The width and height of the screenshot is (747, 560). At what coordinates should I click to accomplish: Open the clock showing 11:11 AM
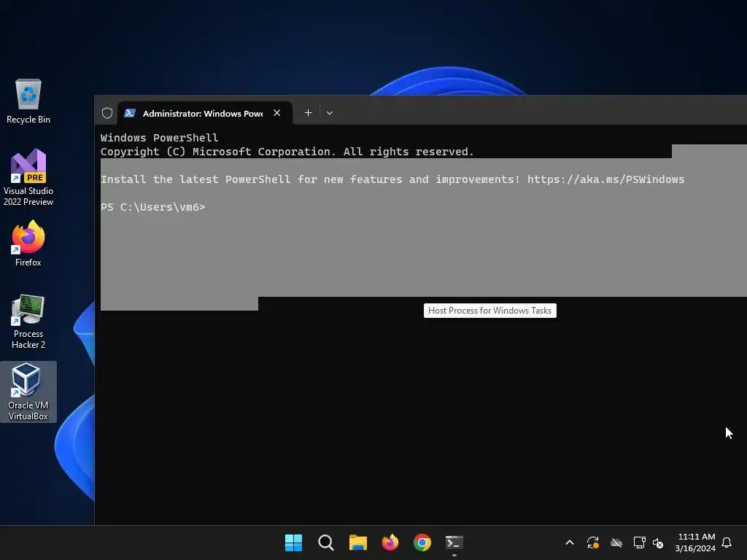click(695, 542)
